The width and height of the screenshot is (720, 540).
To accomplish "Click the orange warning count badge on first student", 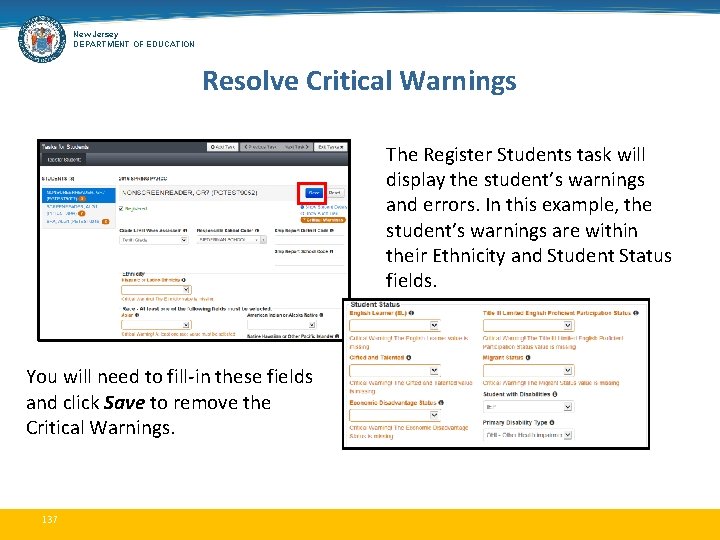I will tap(82, 199).
